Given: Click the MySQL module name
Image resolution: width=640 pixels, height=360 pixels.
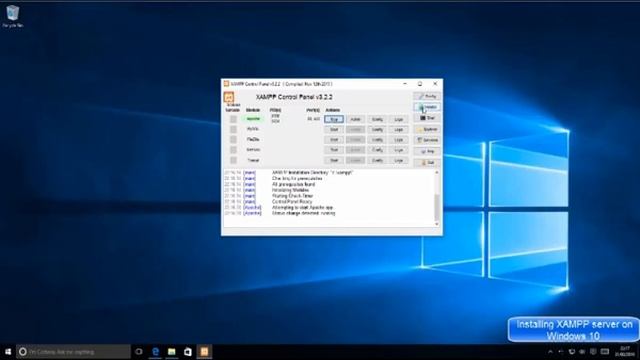Looking at the screenshot, I should [x=253, y=129].
